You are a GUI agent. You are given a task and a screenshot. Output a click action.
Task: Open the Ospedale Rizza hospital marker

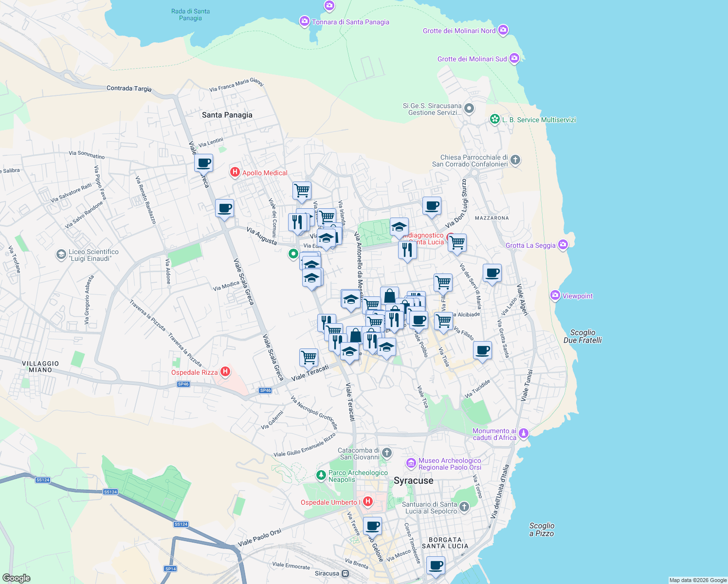225,371
